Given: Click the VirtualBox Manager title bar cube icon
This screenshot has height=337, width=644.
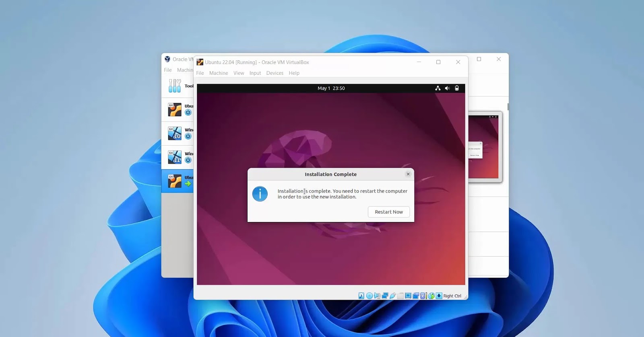Looking at the screenshot, I should [167, 59].
